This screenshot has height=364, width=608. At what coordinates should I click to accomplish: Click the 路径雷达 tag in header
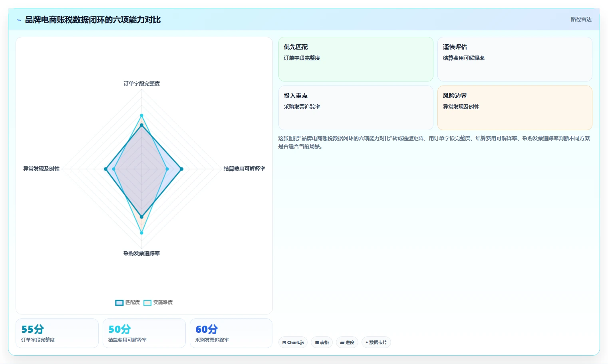[581, 19]
